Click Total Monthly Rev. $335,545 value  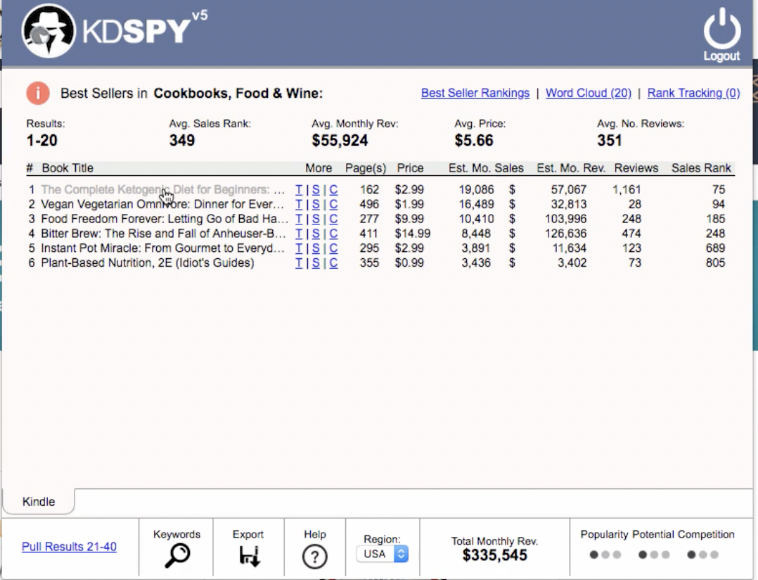[x=495, y=555]
